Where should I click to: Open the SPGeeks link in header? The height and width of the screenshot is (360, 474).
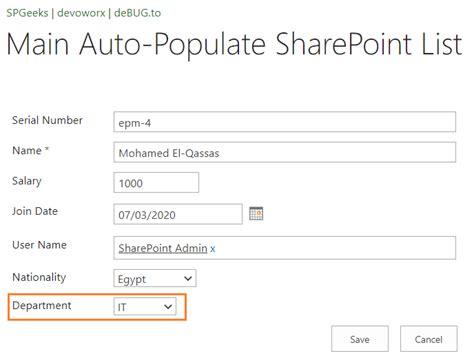pyautogui.click(x=27, y=13)
